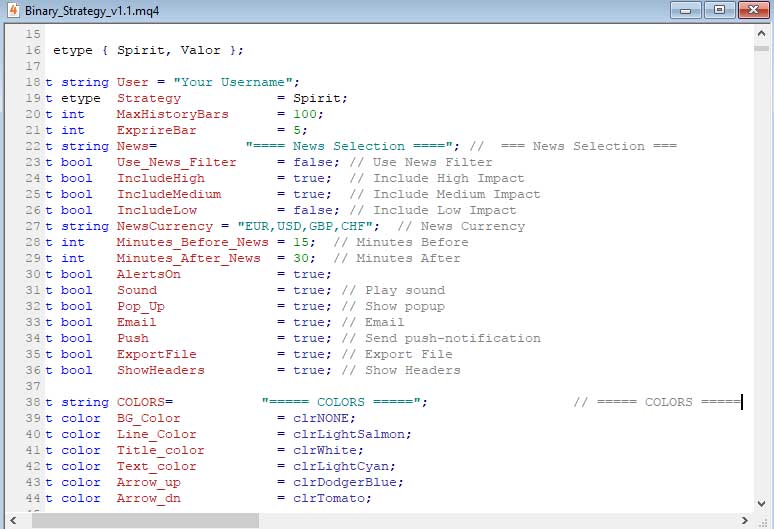Click the horizontal scrollbar thumb
774x529 pixels.
coord(140,520)
